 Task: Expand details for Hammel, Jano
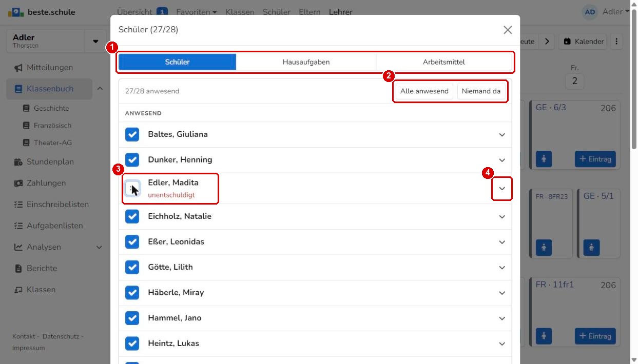point(502,318)
